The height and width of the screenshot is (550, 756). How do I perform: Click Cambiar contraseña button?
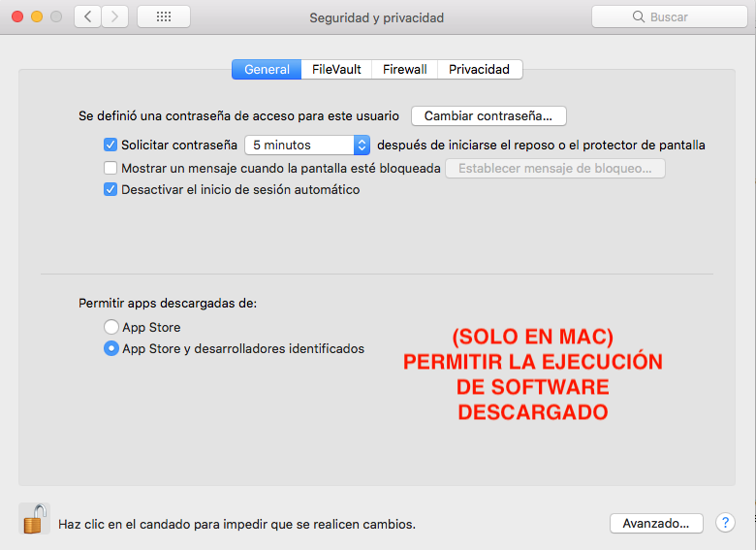pyautogui.click(x=488, y=115)
